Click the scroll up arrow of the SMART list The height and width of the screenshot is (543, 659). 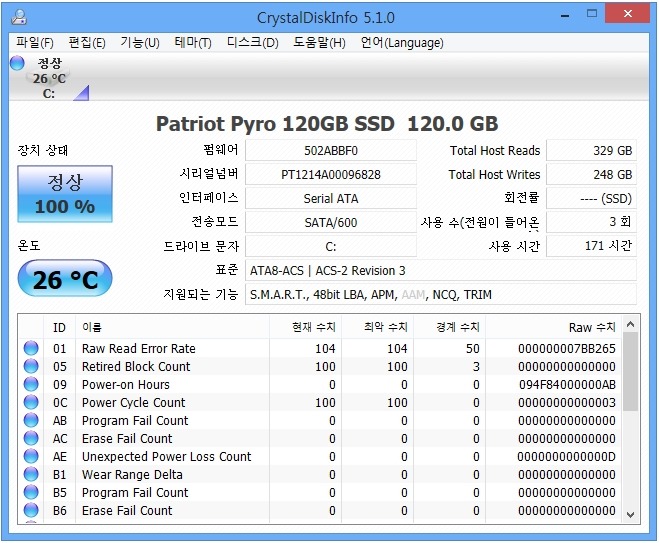[630, 324]
